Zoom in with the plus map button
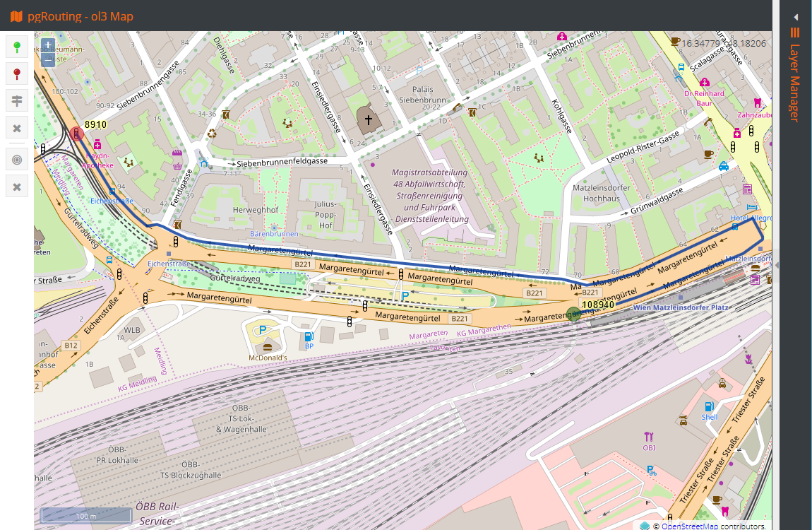 point(47,45)
